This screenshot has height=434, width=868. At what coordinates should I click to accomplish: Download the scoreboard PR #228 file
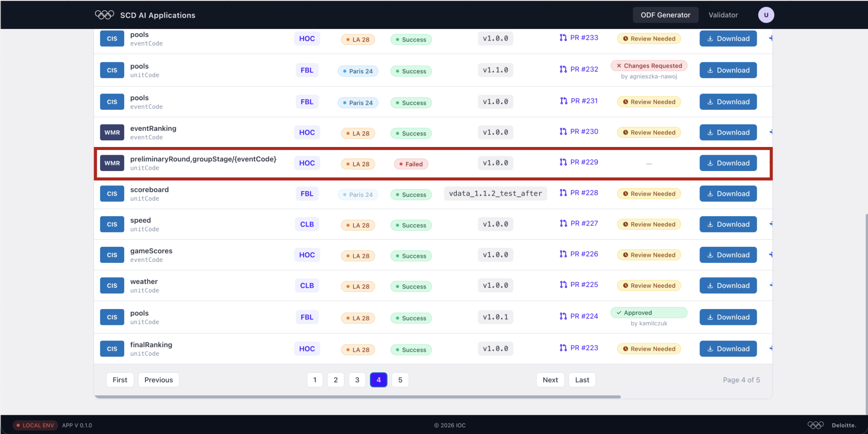point(728,193)
